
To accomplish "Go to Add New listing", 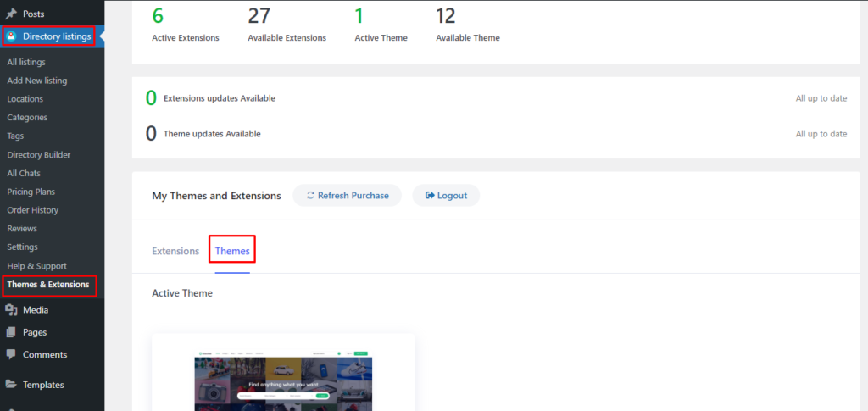I will 37,81.
